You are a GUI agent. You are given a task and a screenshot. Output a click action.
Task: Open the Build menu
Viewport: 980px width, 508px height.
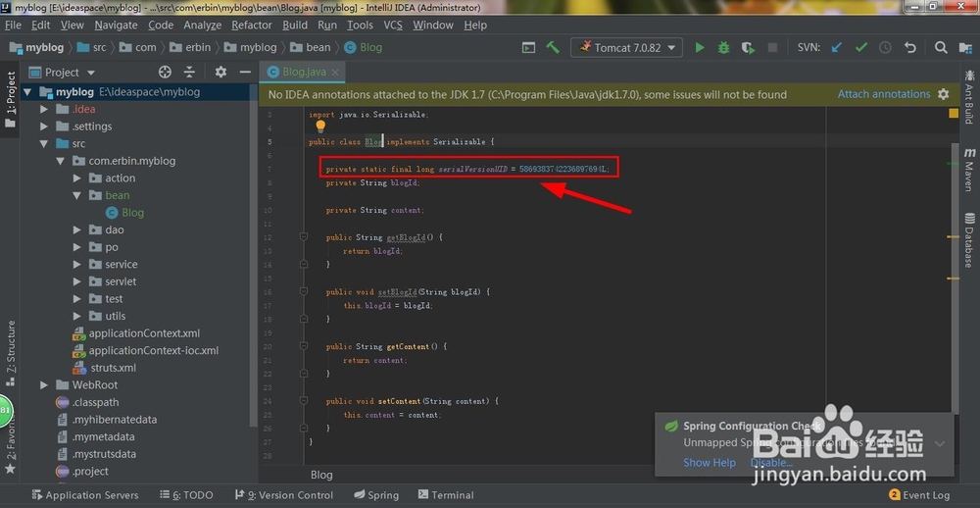coord(294,25)
